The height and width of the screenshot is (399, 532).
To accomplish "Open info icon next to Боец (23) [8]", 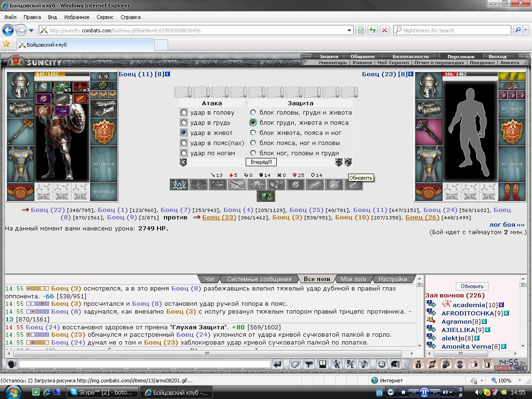I will (x=411, y=73).
